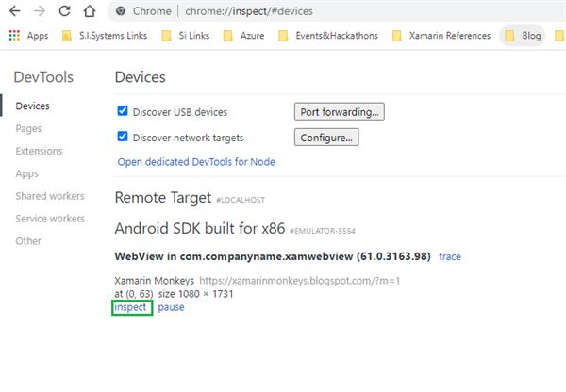Go to the home page icon

(88, 11)
